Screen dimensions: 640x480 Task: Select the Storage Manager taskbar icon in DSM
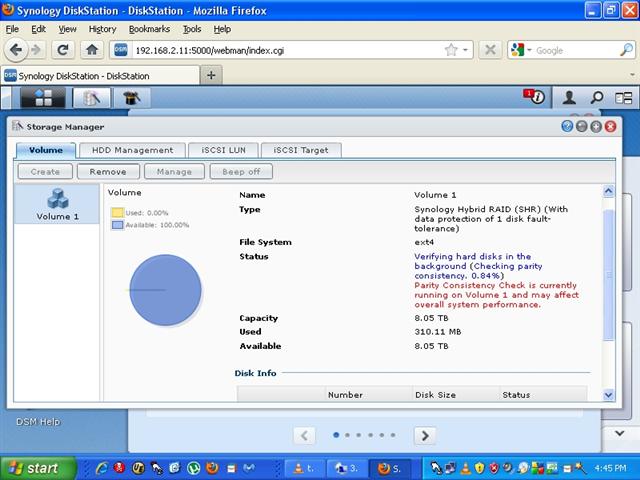pyautogui.click(x=91, y=98)
